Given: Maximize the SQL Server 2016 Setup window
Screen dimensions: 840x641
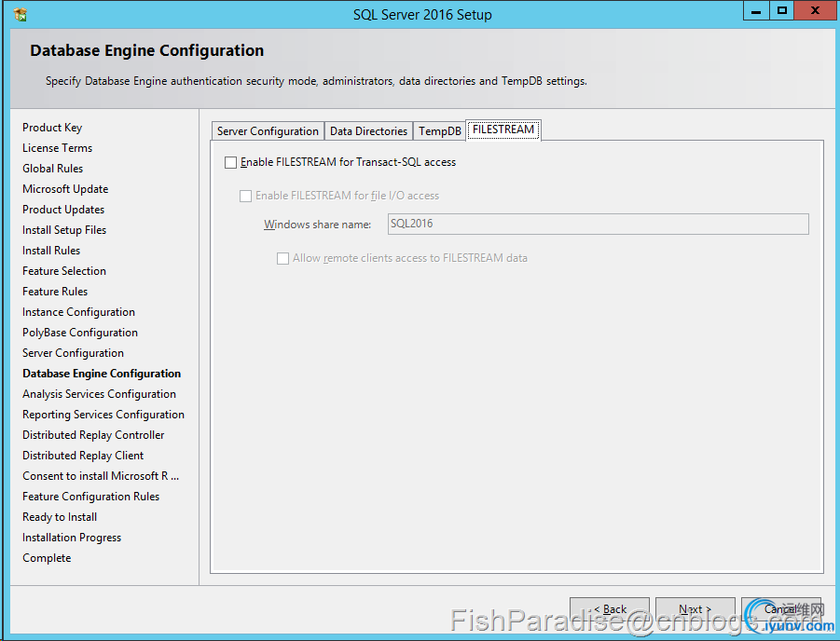Looking at the screenshot, I should coord(782,11).
